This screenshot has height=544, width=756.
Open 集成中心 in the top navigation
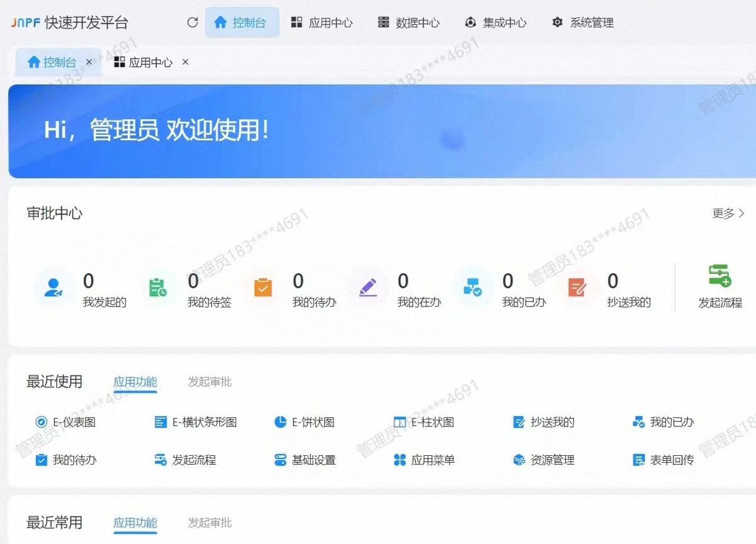495,23
